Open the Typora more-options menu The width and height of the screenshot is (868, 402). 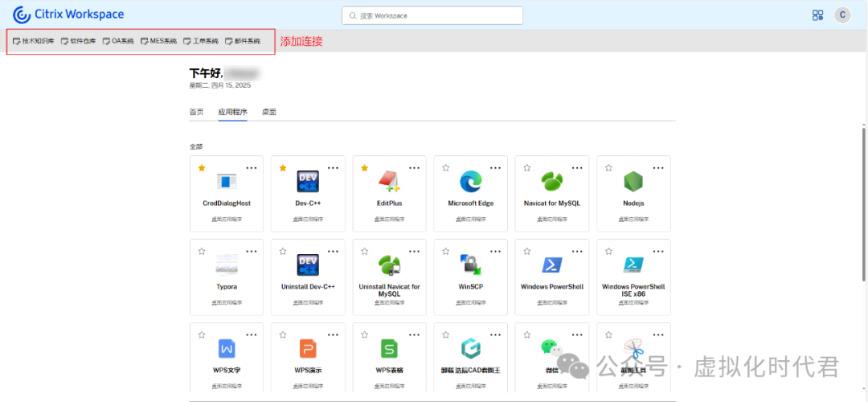pos(252,252)
